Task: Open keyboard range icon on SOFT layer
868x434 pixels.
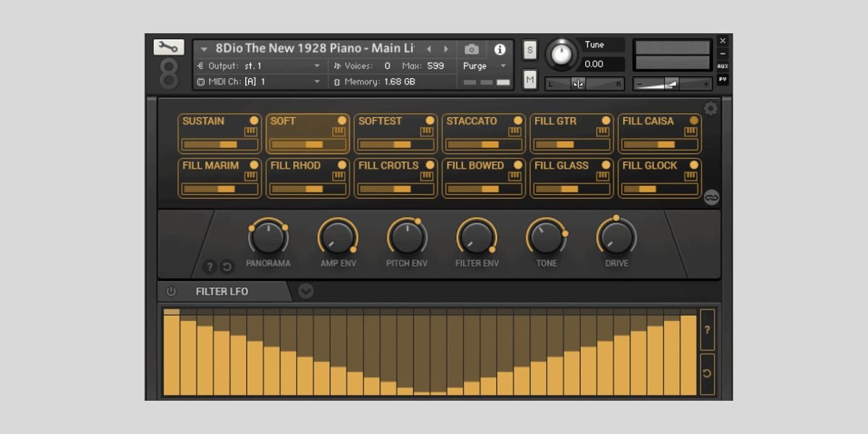Action: [339, 132]
